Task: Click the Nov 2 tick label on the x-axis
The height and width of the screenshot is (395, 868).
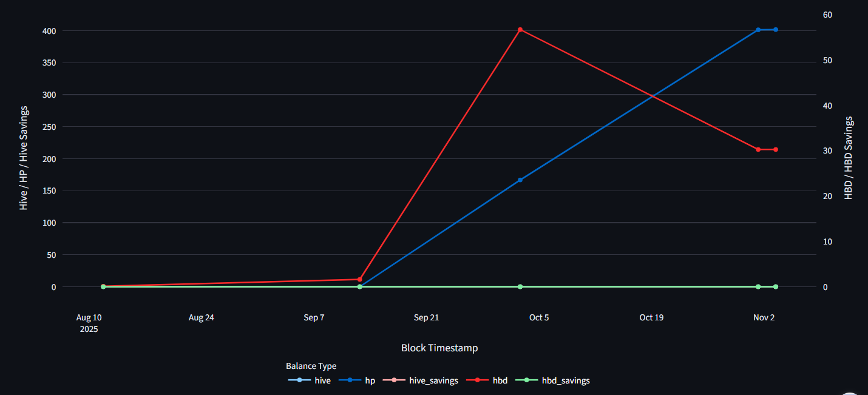Action: pos(764,317)
